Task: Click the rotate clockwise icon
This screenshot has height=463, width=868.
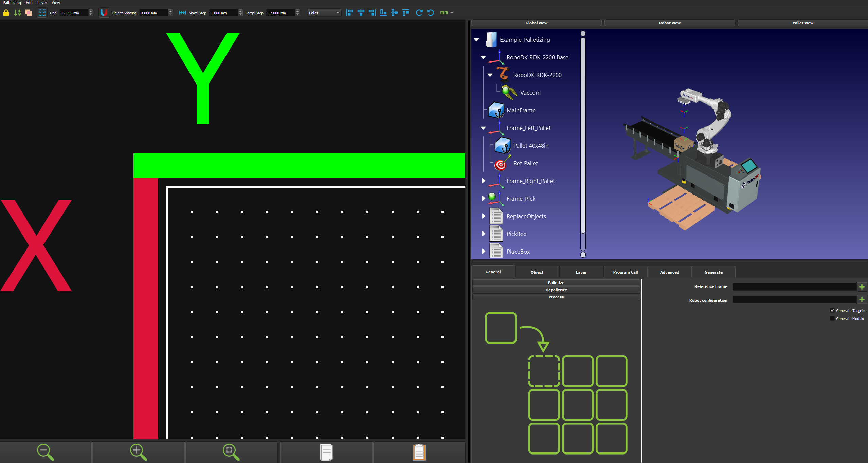Action: [x=419, y=13]
